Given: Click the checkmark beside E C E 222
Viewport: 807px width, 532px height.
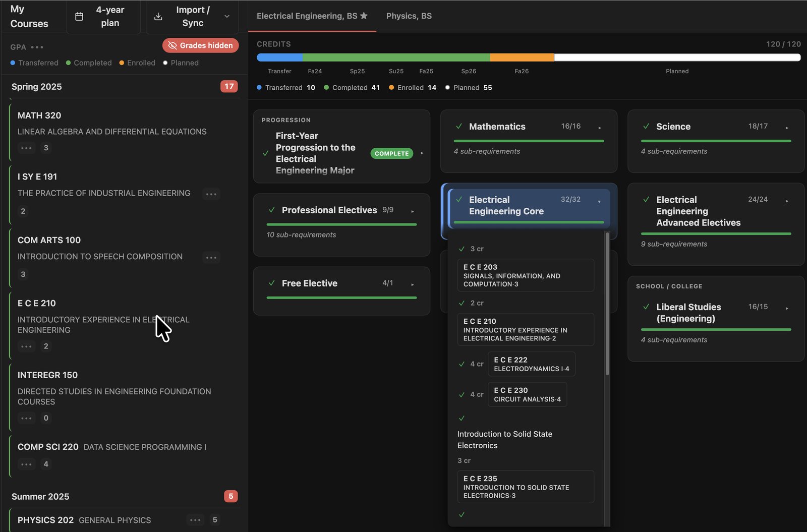Looking at the screenshot, I should click(x=462, y=364).
